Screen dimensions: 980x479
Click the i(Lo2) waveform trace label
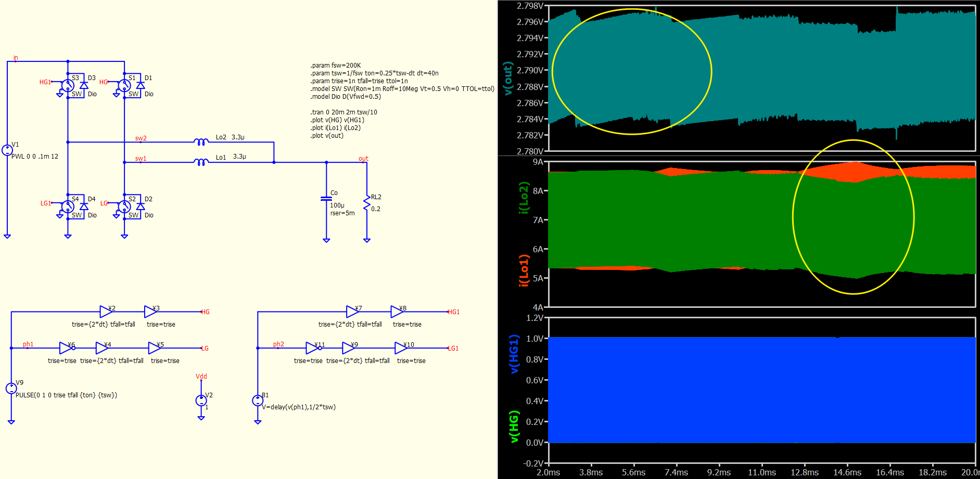point(524,198)
